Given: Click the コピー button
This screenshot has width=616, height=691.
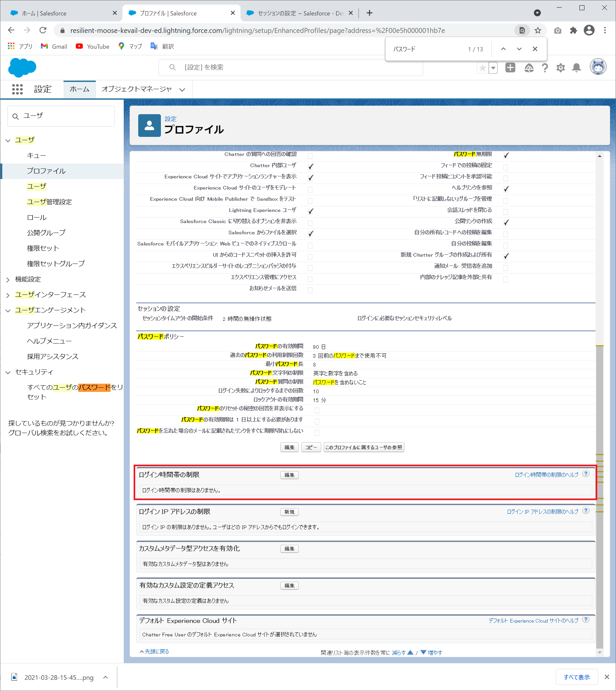Looking at the screenshot, I should (311, 448).
